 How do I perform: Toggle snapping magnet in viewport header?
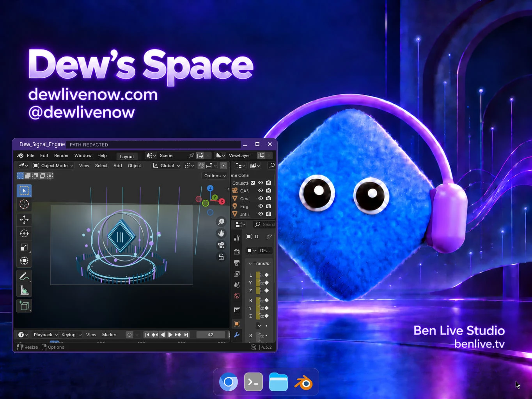point(201,166)
